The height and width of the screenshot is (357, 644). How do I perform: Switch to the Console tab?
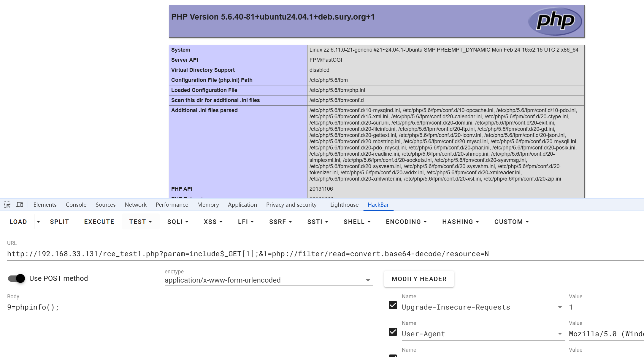point(76,205)
